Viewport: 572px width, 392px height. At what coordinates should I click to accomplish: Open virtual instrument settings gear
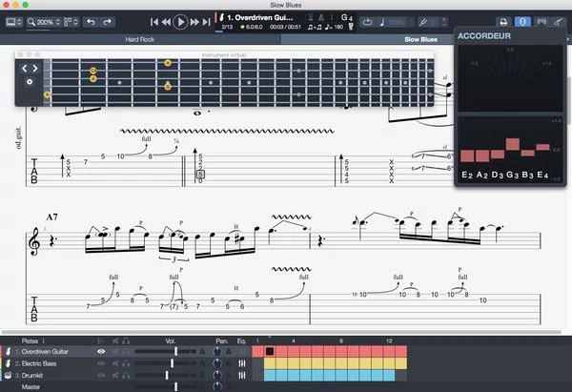pyautogui.click(x=30, y=82)
